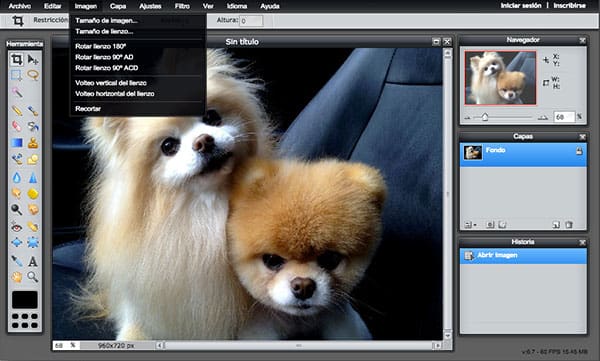Open layer settings dropdown in Capas panel
The height and width of the screenshot is (361, 600).
coord(470,225)
